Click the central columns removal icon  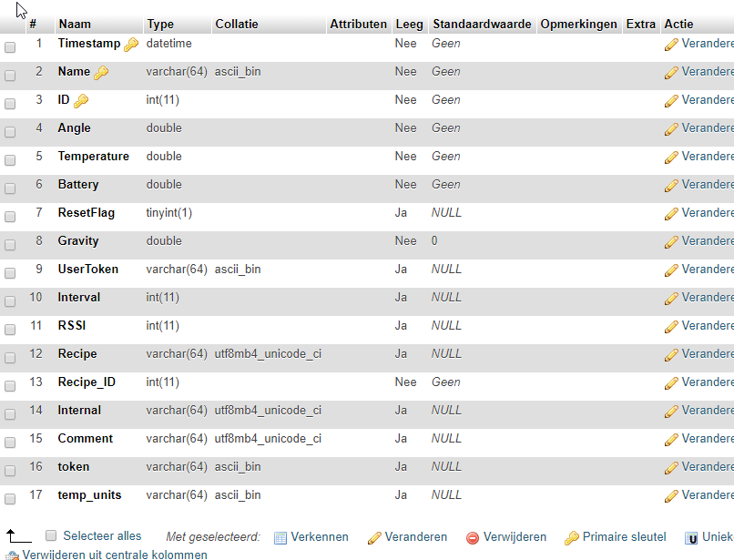12,555
